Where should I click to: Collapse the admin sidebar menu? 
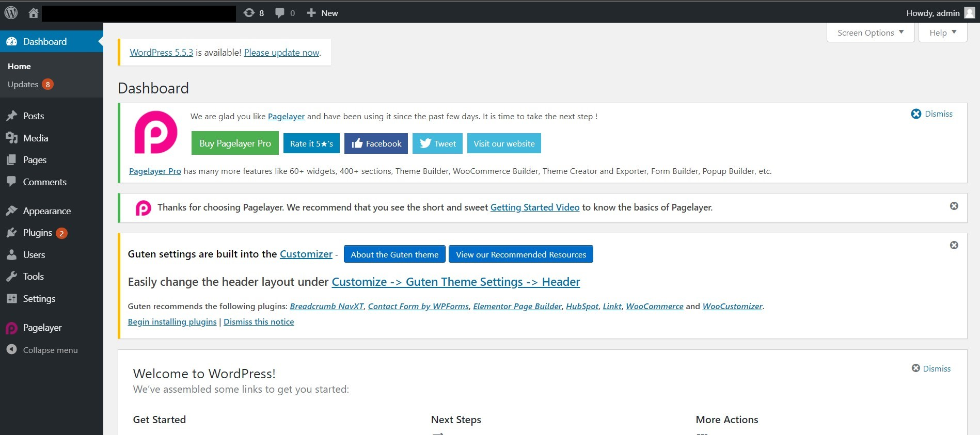[x=42, y=350]
